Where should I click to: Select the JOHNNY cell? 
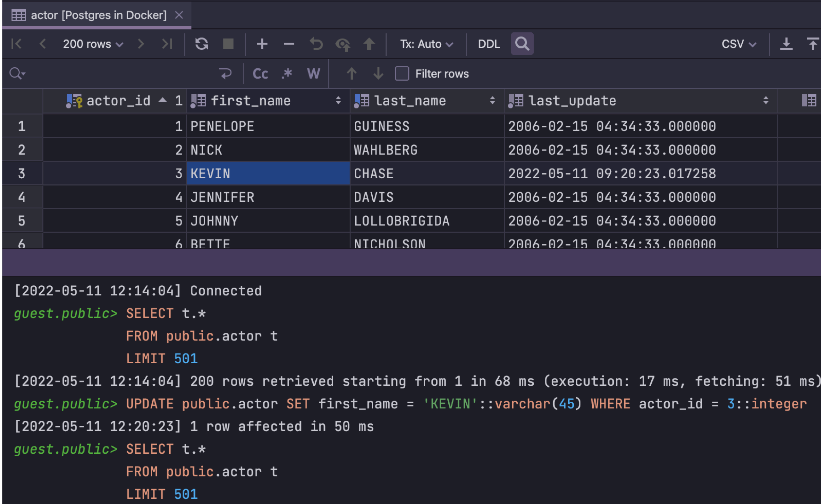(x=268, y=221)
